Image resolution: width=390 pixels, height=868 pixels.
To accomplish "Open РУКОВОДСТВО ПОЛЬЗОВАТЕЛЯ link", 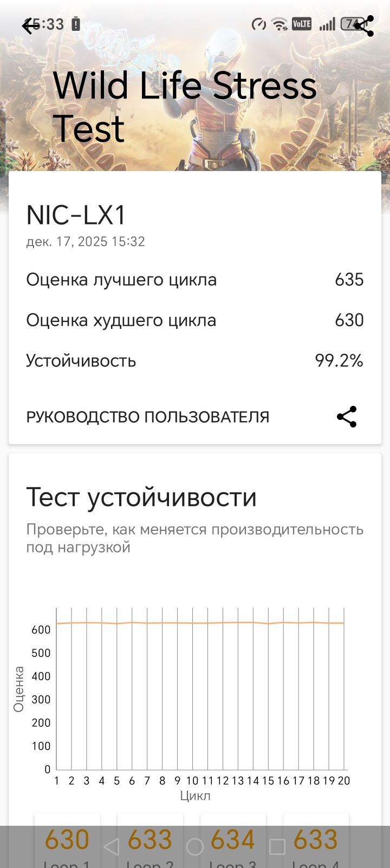I will pos(148,417).
